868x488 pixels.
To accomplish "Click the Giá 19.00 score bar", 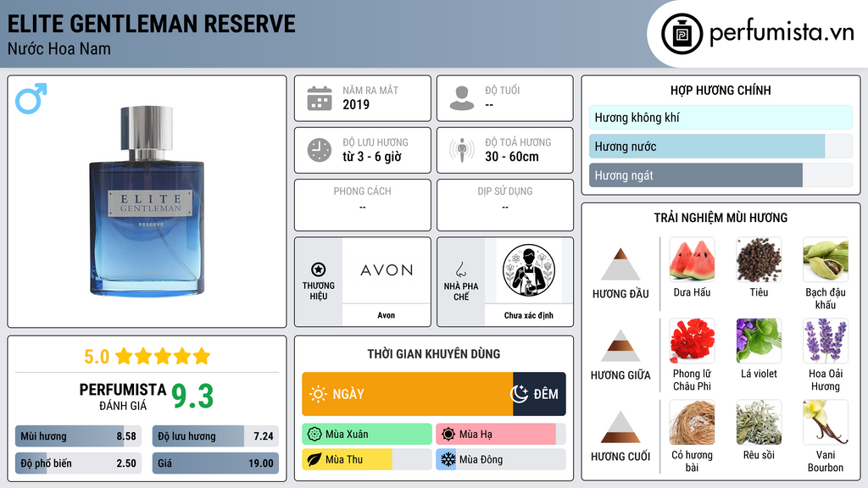I will (215, 463).
